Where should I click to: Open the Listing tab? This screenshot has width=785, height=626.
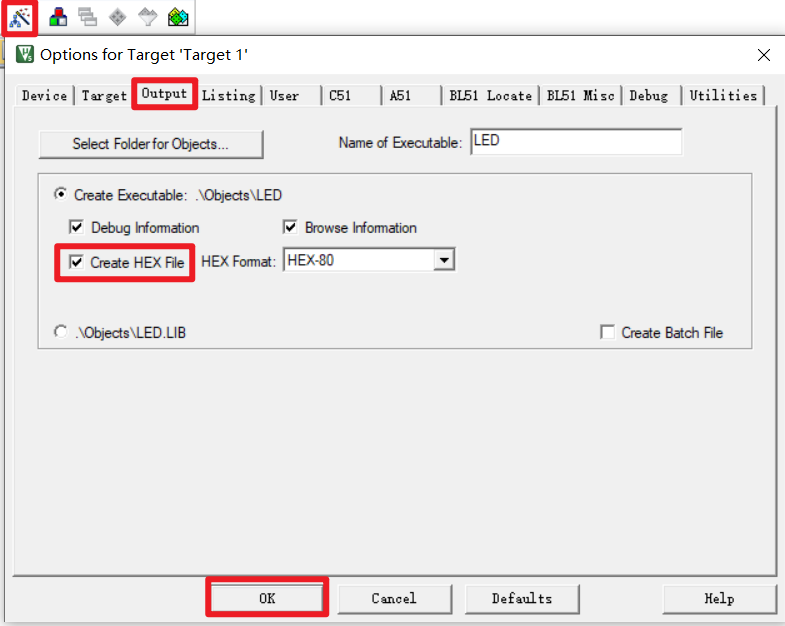tap(229, 96)
